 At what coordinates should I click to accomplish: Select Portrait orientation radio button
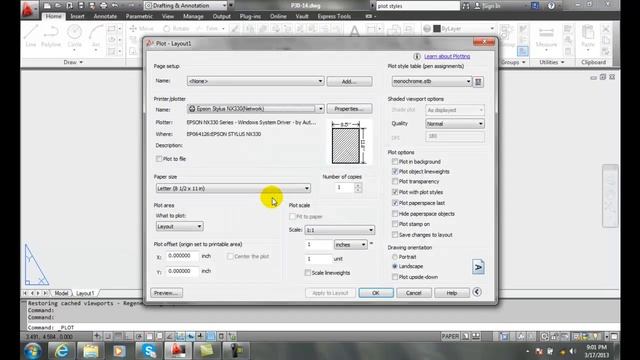click(x=395, y=257)
